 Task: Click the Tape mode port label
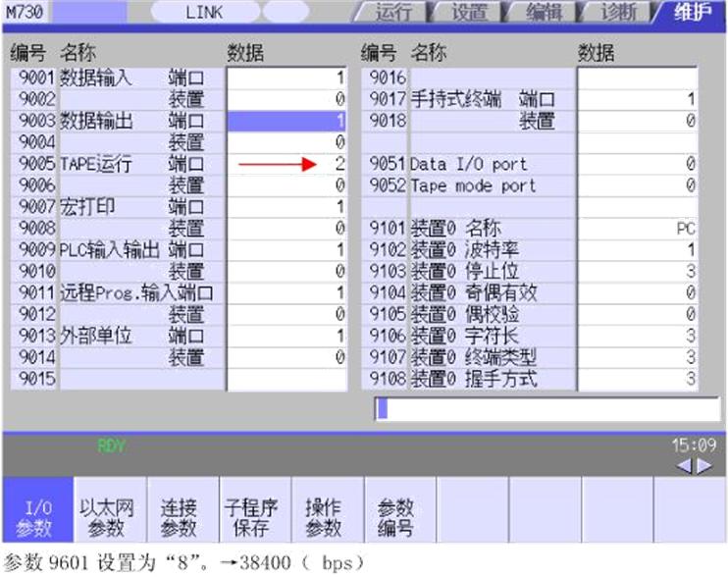[473, 185]
